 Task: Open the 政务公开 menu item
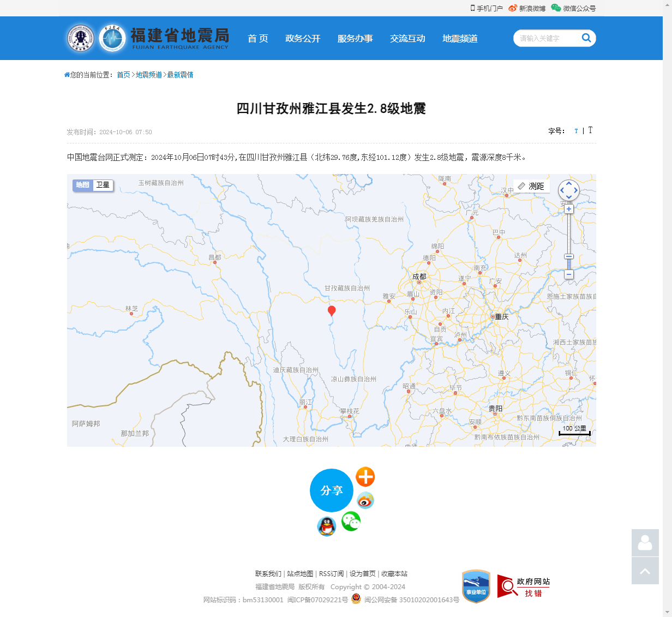pos(303,38)
